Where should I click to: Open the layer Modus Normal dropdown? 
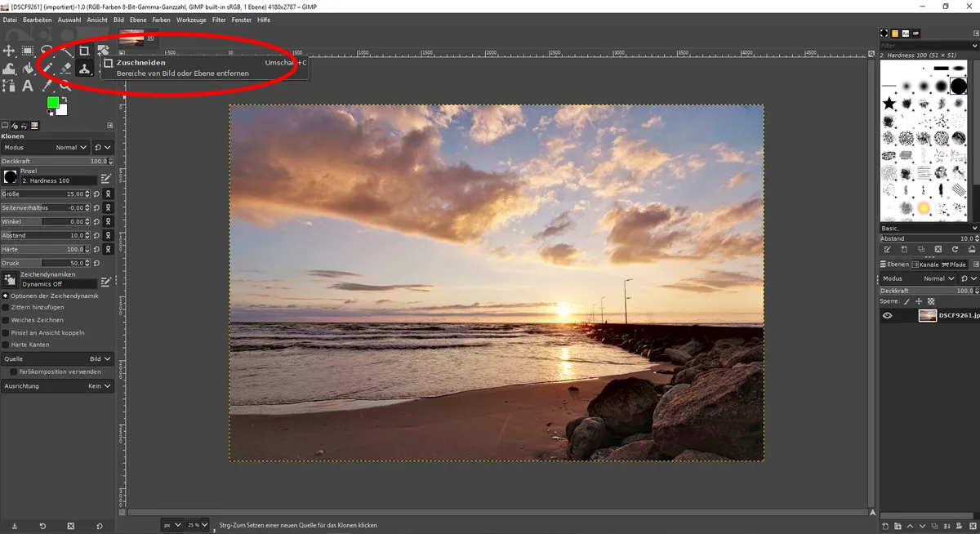click(919, 278)
